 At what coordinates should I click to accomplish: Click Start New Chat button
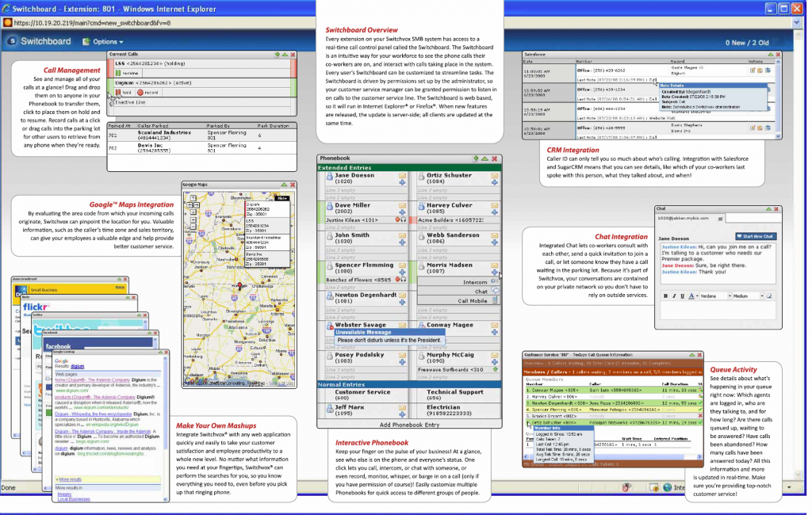tap(756, 237)
